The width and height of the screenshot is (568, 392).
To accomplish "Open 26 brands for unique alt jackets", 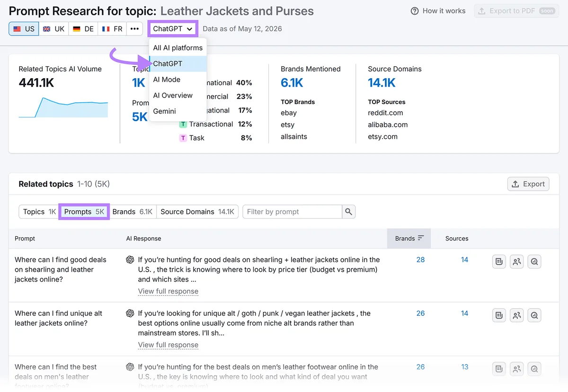I will pyautogui.click(x=420, y=313).
